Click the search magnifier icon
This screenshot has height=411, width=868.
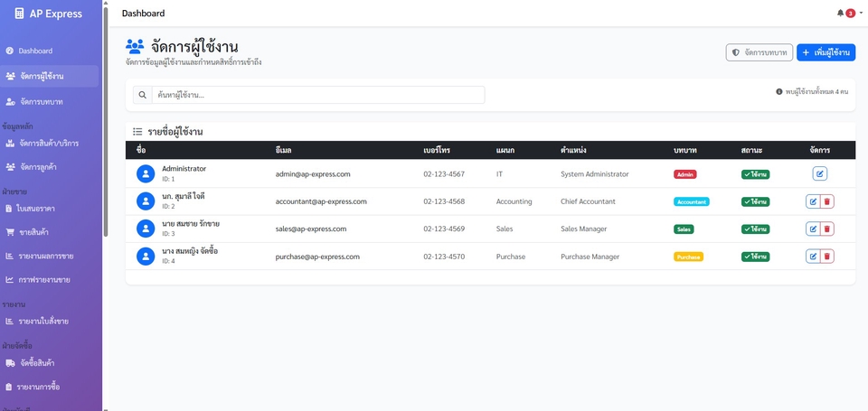(143, 95)
